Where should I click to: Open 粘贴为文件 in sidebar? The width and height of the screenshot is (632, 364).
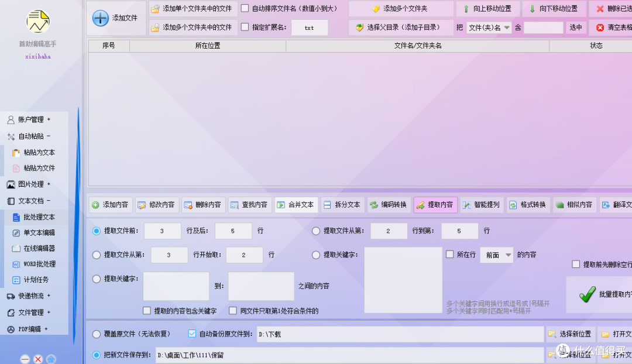39,168
